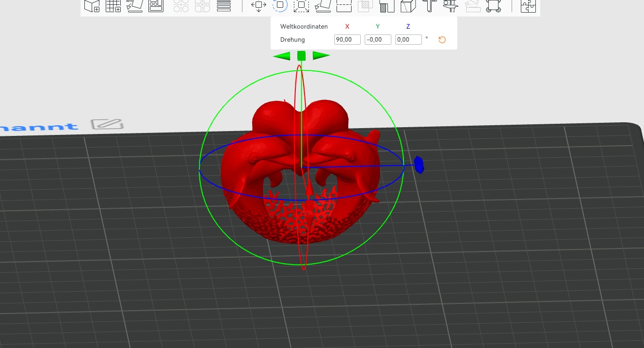Select the Rotate tool
This screenshot has height=348, width=644.
pyautogui.click(x=280, y=6)
